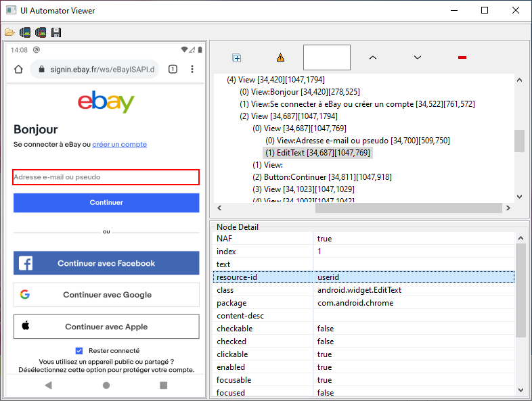This screenshot has height=401, width=532.
Task: Toggle the NAF nodes warning triangle icon
Action: tap(280, 57)
